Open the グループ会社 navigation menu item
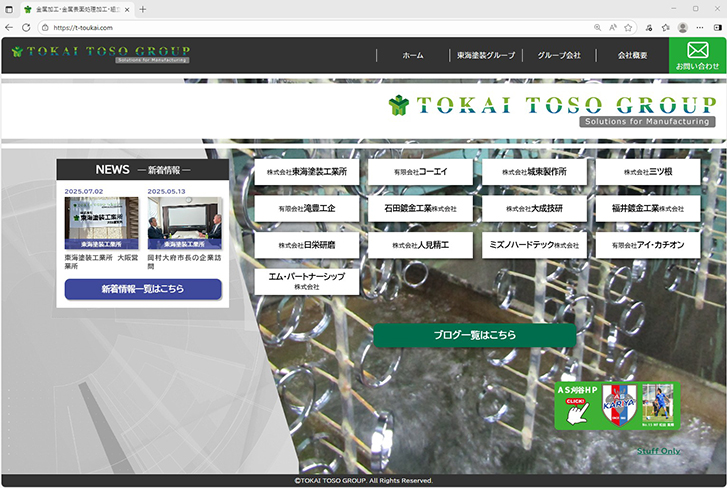This screenshot has height=488, width=727. pyautogui.click(x=559, y=56)
